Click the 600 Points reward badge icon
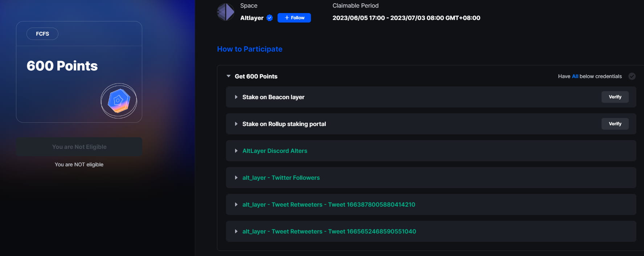This screenshot has width=644, height=256. (119, 101)
